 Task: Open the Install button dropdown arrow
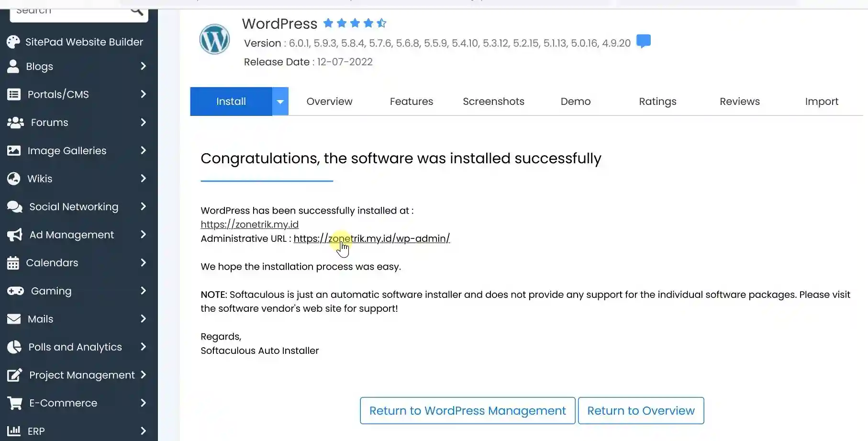click(x=280, y=102)
